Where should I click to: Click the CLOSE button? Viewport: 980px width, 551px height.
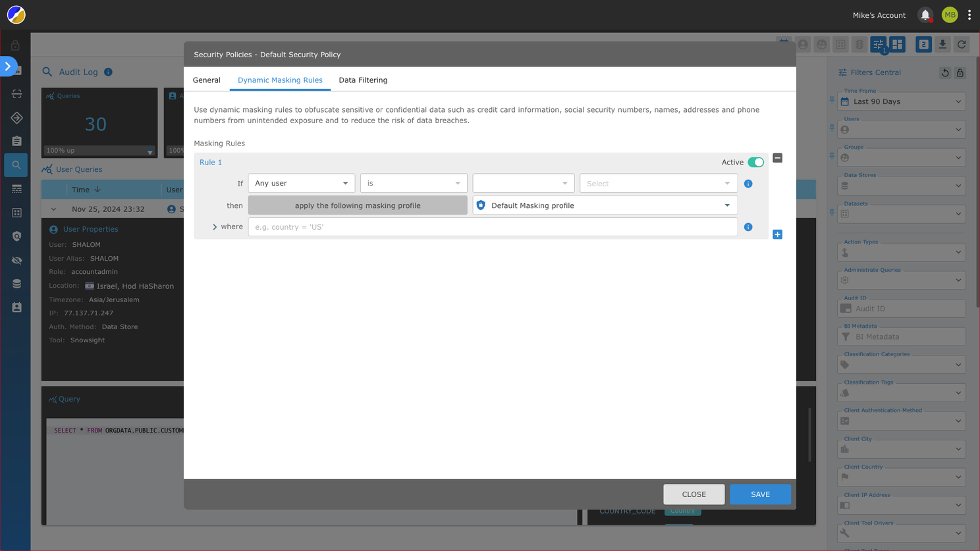click(694, 494)
